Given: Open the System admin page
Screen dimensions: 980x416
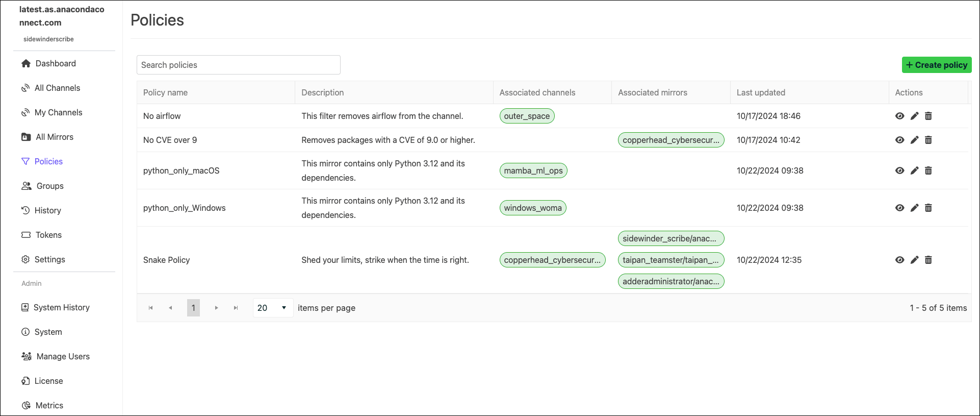Looking at the screenshot, I should point(41,332).
